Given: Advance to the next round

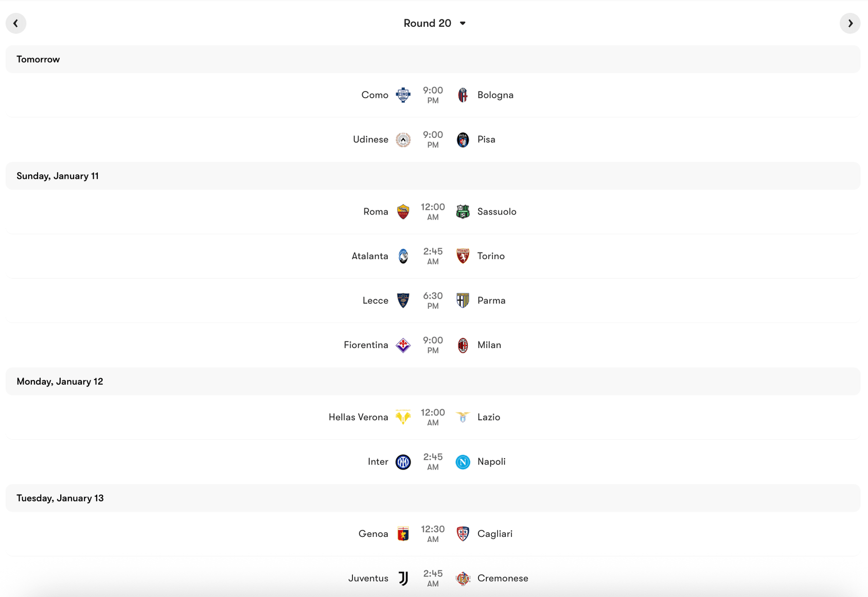Looking at the screenshot, I should 851,23.
